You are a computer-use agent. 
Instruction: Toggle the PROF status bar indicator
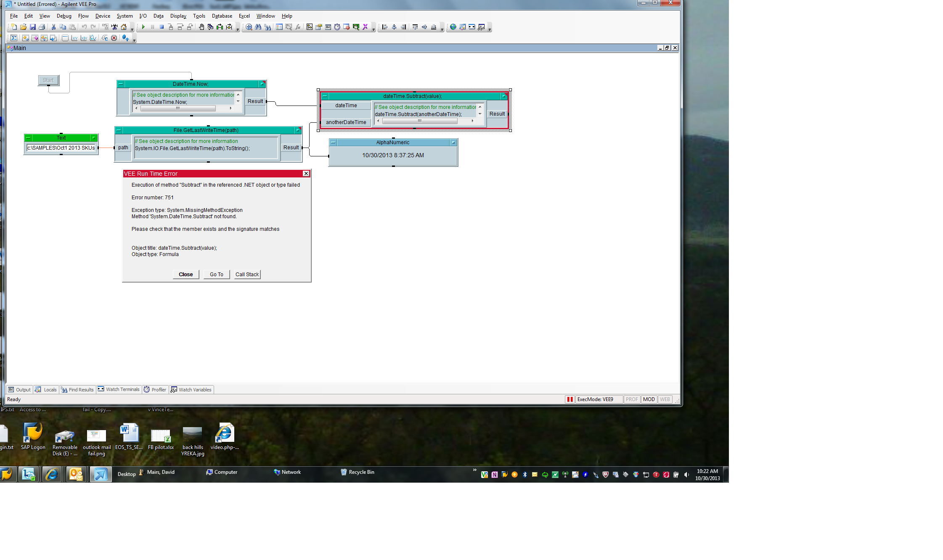coord(632,399)
